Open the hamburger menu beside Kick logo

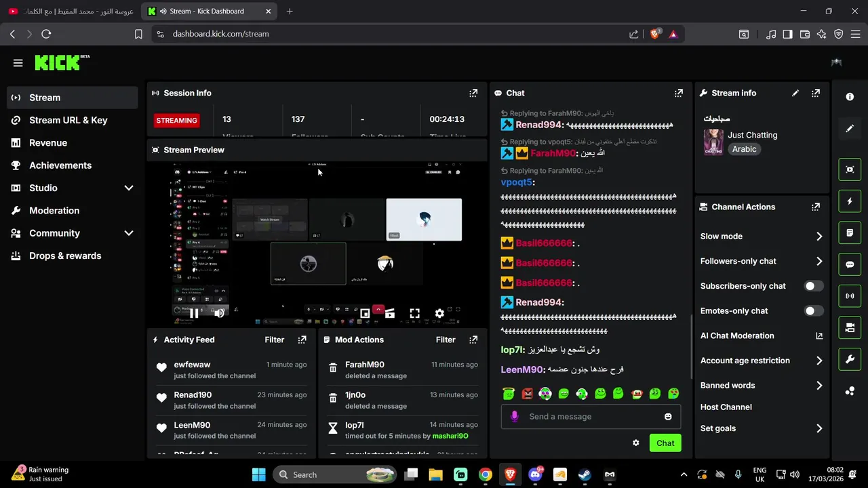click(18, 62)
